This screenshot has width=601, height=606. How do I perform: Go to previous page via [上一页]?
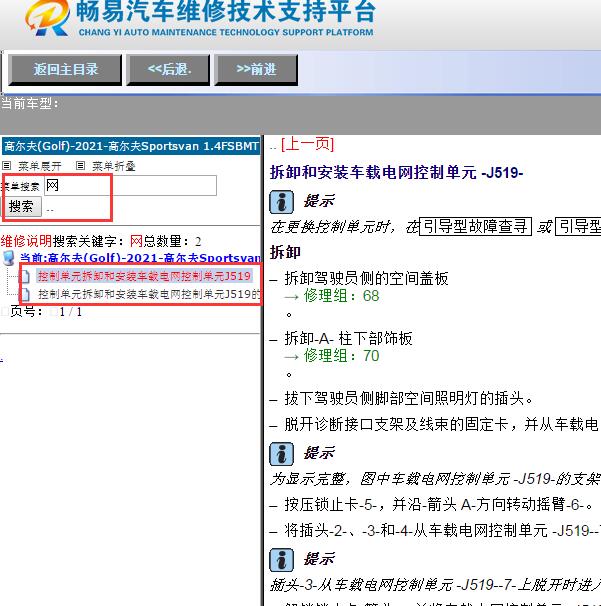pyautogui.click(x=307, y=144)
